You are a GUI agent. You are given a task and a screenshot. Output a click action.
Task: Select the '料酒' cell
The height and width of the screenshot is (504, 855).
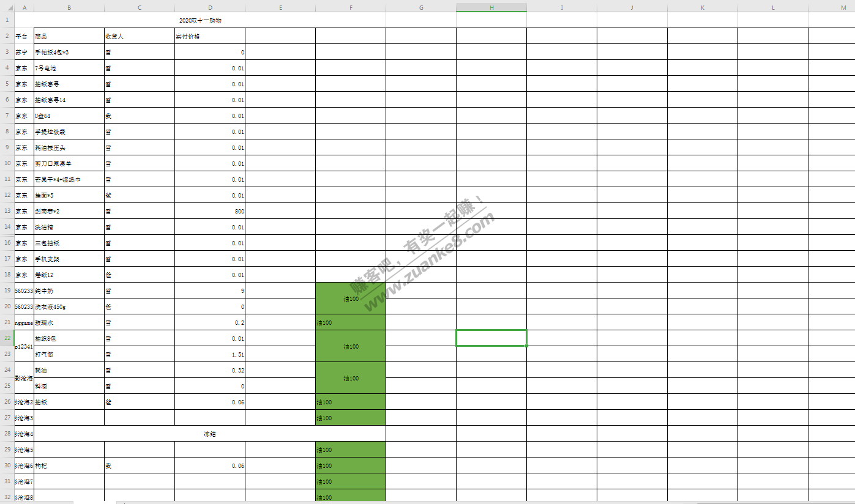point(69,386)
